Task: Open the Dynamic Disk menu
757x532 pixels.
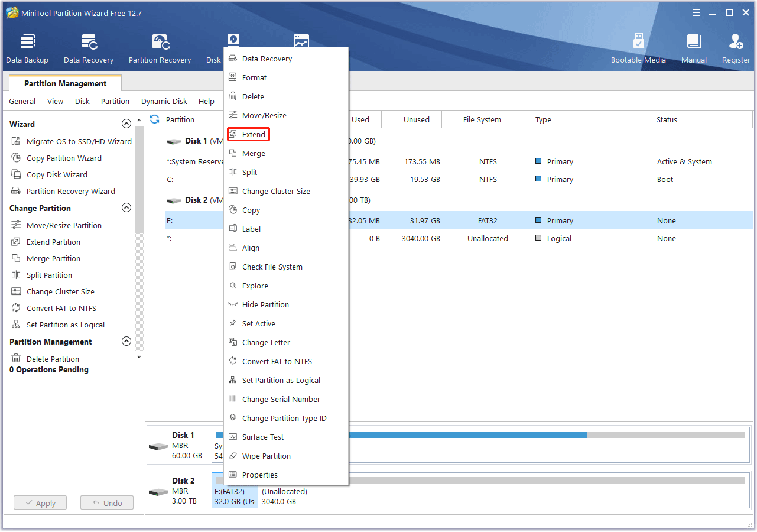Action: pos(164,101)
